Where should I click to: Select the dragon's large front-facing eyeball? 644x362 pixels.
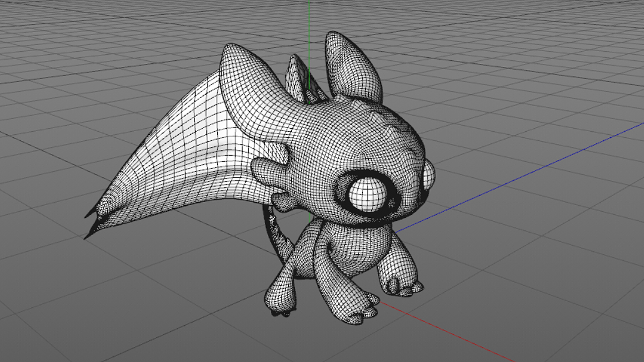pyautogui.click(x=368, y=196)
